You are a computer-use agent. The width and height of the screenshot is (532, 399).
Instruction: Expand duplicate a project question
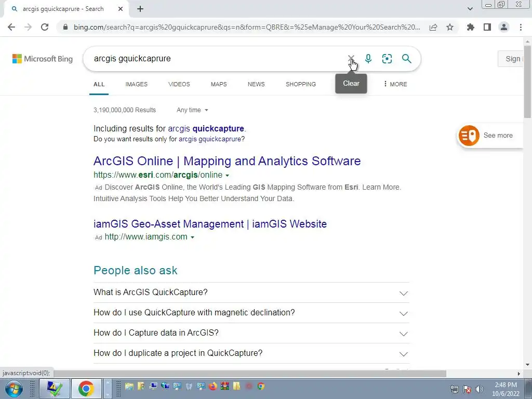[251, 353]
